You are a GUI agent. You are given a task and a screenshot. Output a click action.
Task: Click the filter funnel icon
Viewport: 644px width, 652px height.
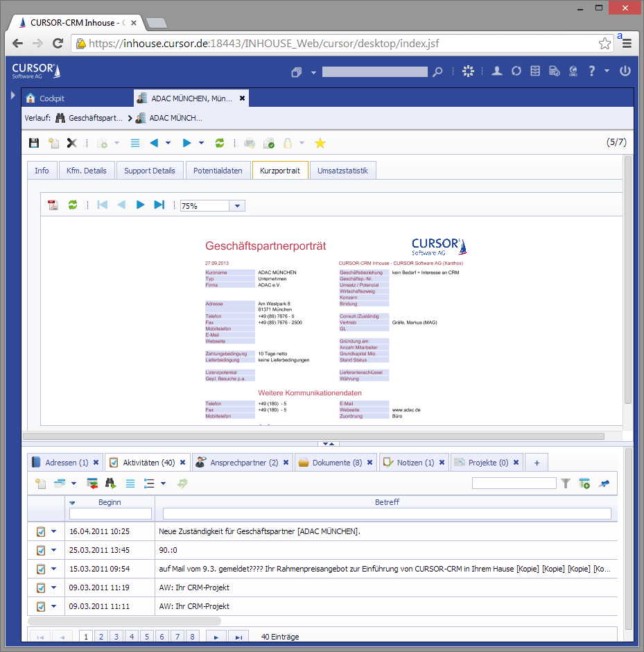tap(566, 483)
